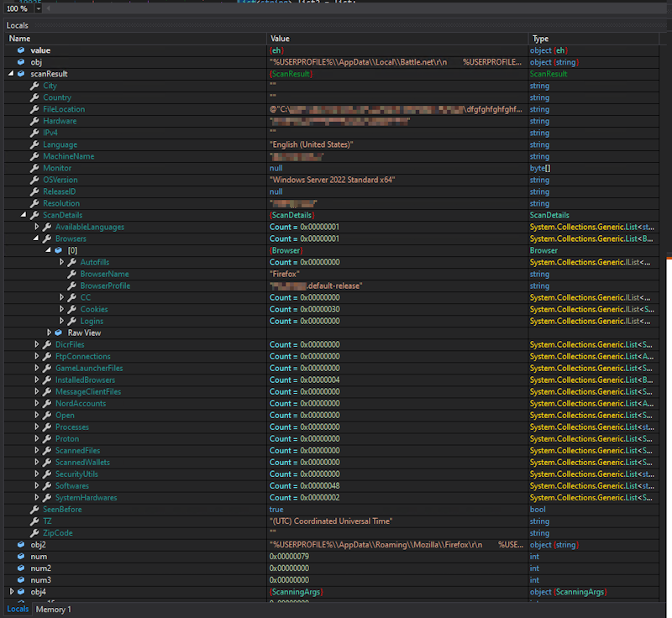
Task: Select the "(UTC) Coordinated Universal Time" value
Action: [x=331, y=521]
